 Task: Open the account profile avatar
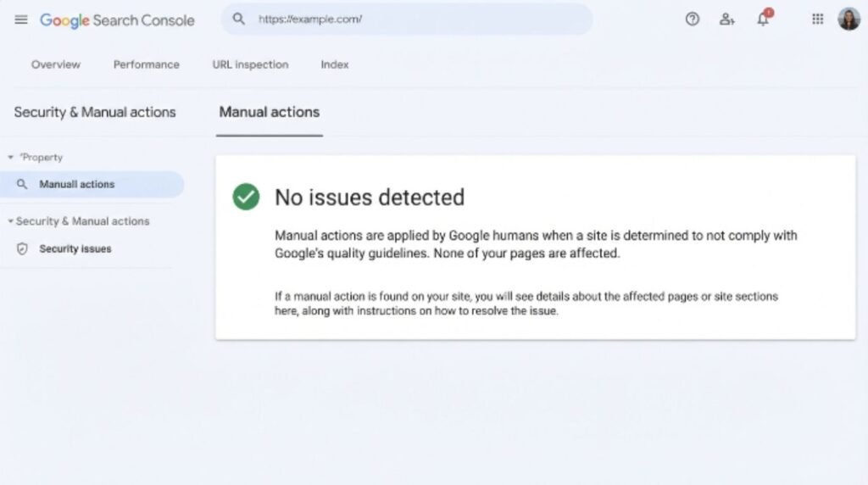click(x=849, y=20)
